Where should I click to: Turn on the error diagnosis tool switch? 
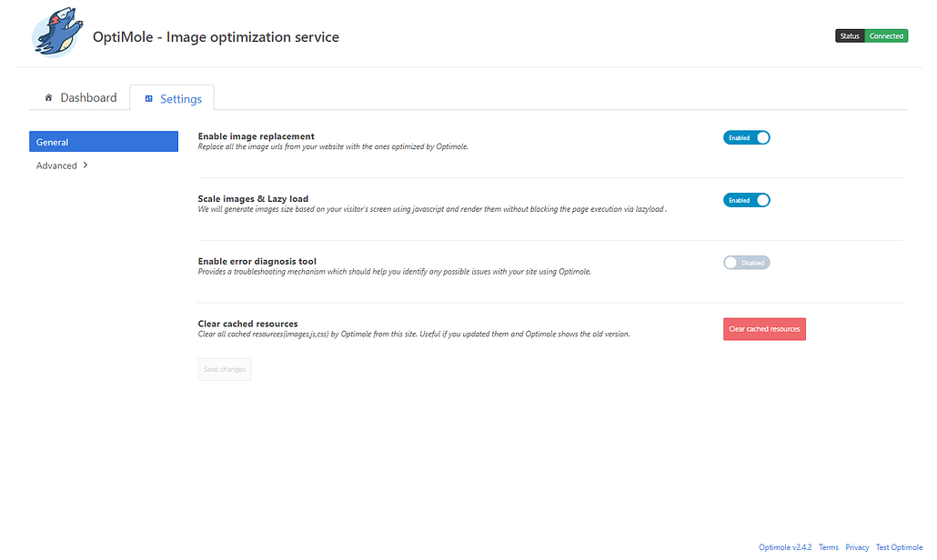tap(746, 263)
